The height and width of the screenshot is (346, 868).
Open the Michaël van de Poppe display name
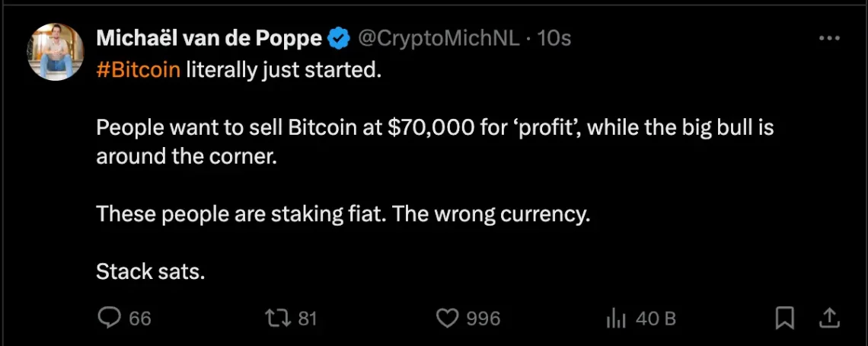pos(209,37)
